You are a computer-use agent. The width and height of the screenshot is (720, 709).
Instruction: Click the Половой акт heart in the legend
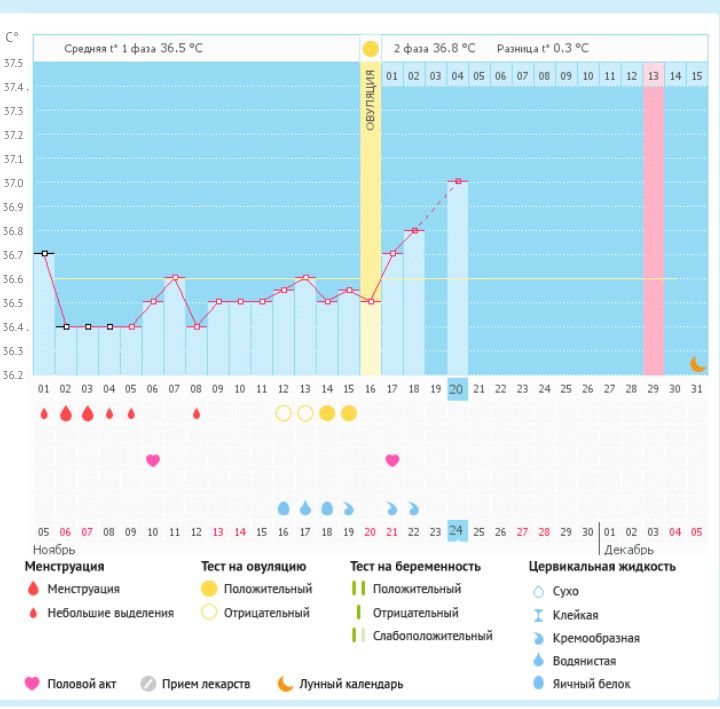pos(32,684)
